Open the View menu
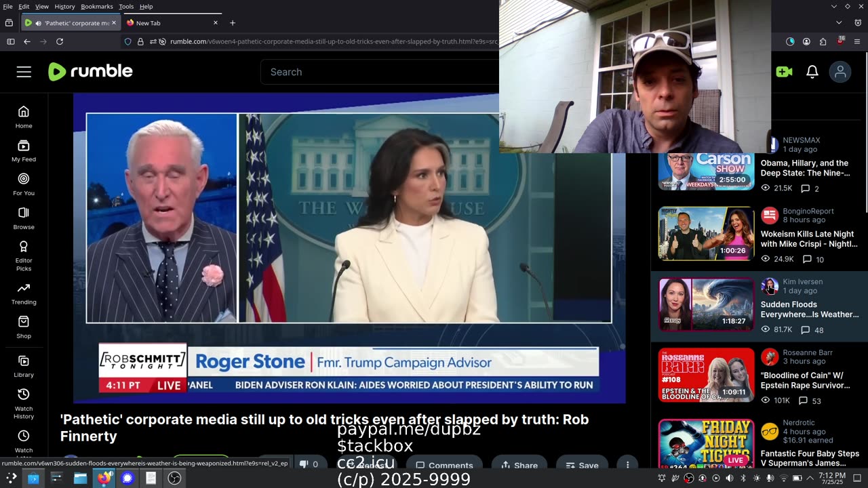 pyautogui.click(x=42, y=6)
